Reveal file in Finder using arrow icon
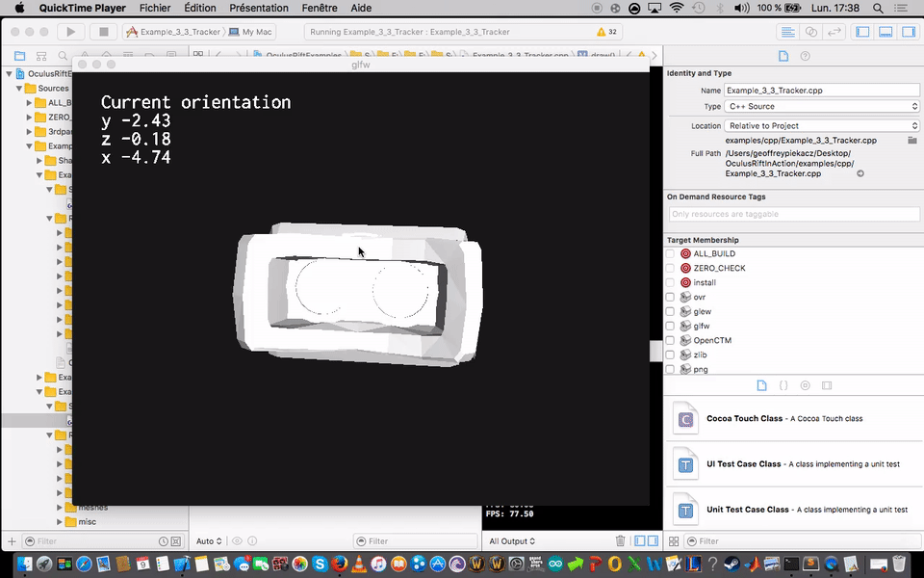This screenshot has height=578, width=924. [860, 173]
